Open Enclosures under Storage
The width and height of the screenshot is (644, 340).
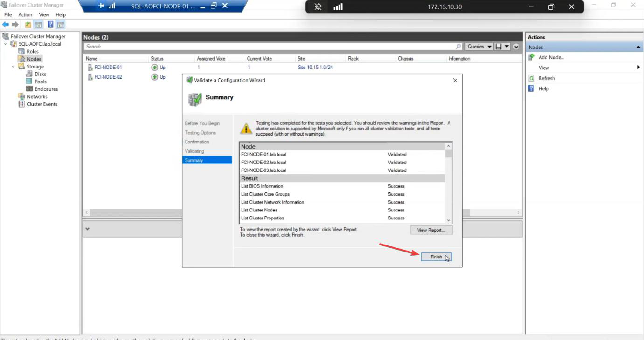[46, 89]
